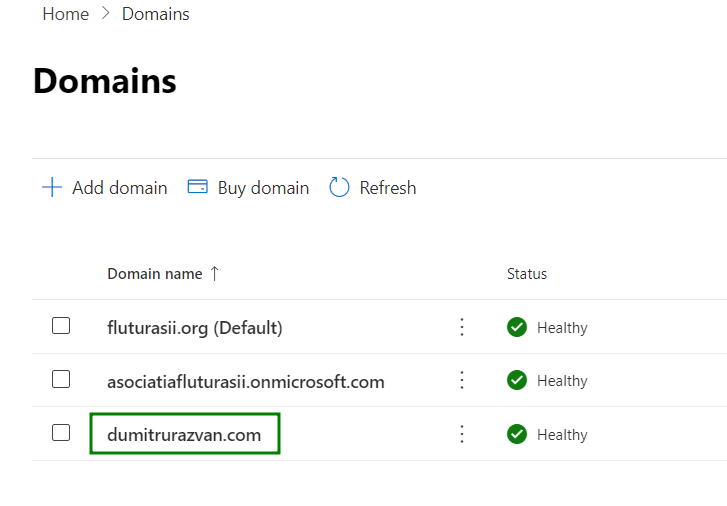Viewport: 727px width, 506px height.
Task: Click the circular Refresh icon
Action: coord(339,188)
